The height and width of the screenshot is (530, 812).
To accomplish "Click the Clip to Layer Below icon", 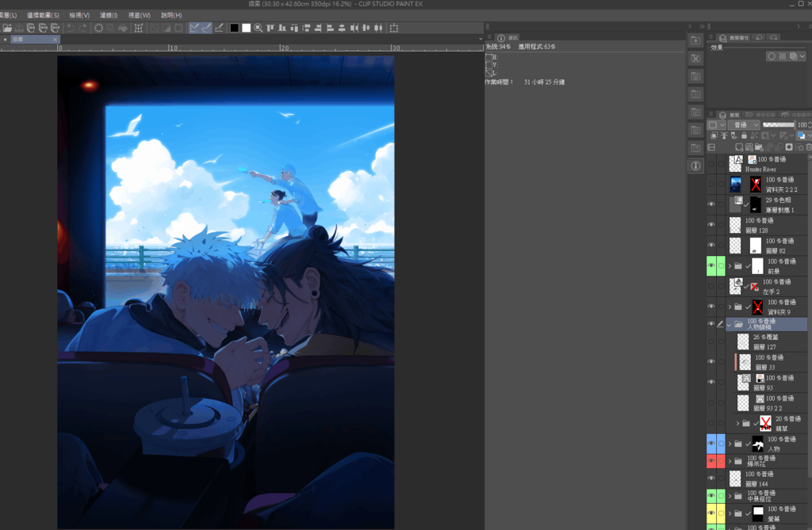I will pos(714,135).
